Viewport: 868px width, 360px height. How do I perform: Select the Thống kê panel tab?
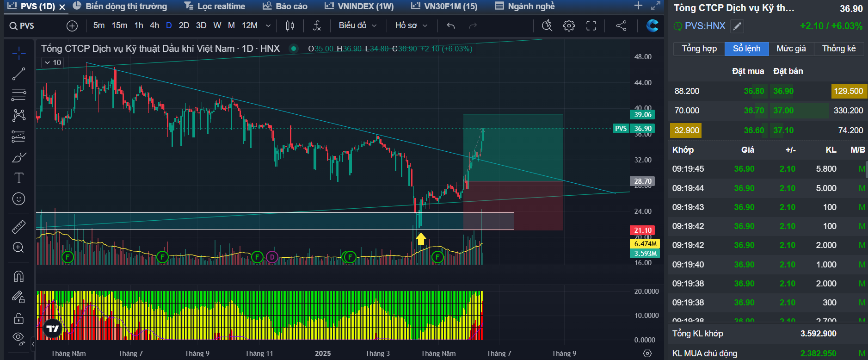click(839, 49)
